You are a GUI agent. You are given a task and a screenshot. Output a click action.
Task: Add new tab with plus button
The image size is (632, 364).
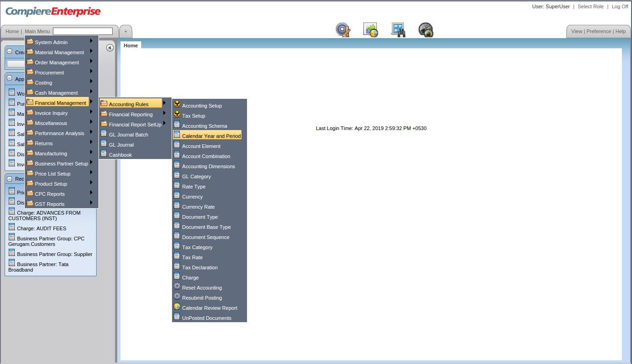126,31
